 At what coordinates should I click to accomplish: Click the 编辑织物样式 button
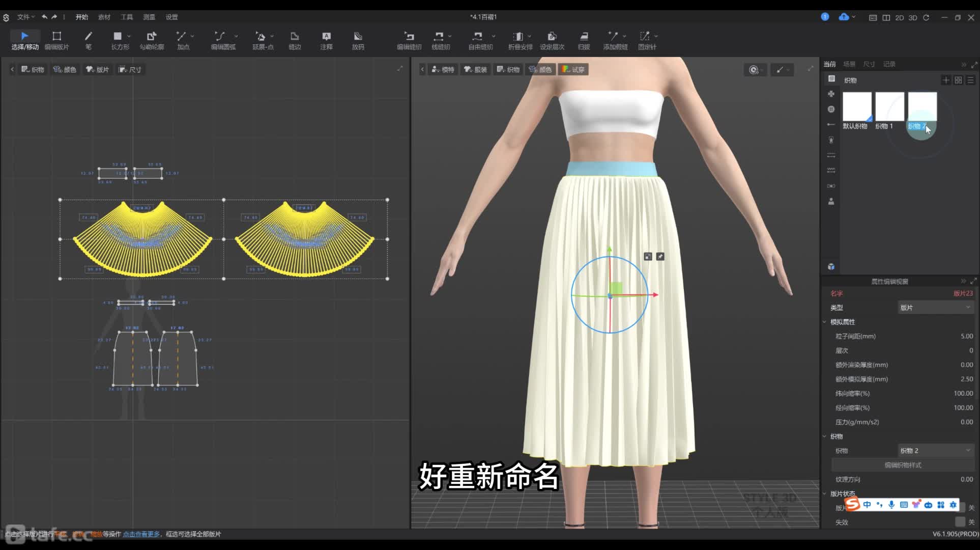(x=903, y=465)
